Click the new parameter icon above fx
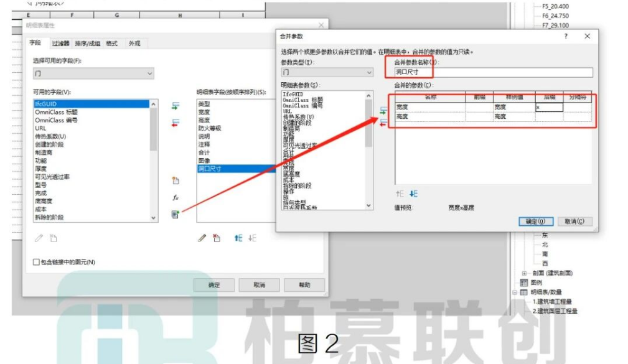Screen dimensions: 628x364 pyautogui.click(x=176, y=180)
